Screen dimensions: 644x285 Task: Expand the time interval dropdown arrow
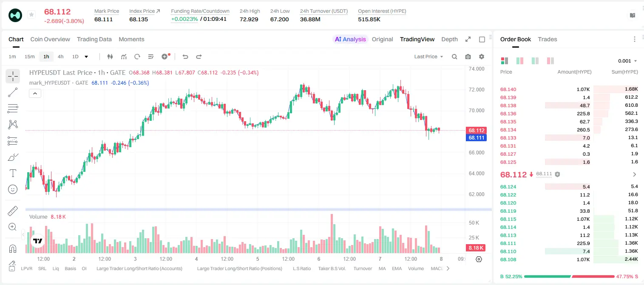click(86, 57)
